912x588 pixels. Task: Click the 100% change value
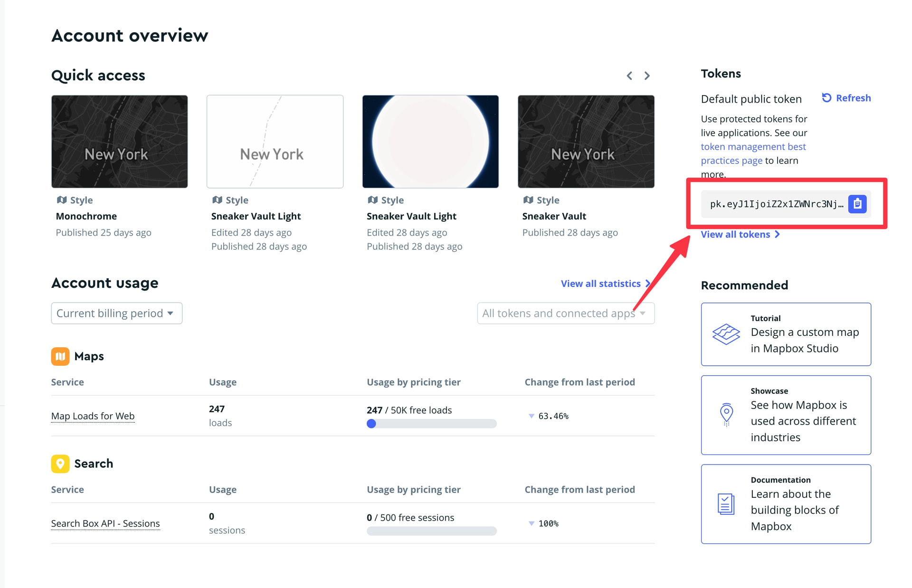[548, 523]
